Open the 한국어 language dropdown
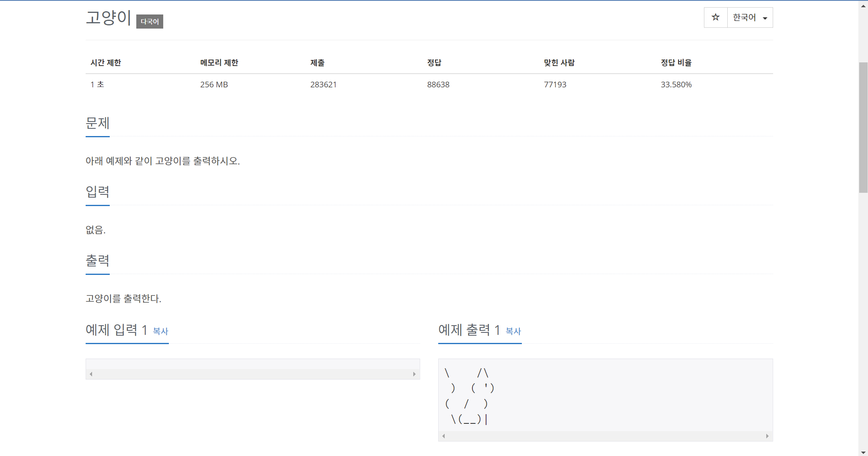Viewport: 868px width, 456px height. (750, 18)
